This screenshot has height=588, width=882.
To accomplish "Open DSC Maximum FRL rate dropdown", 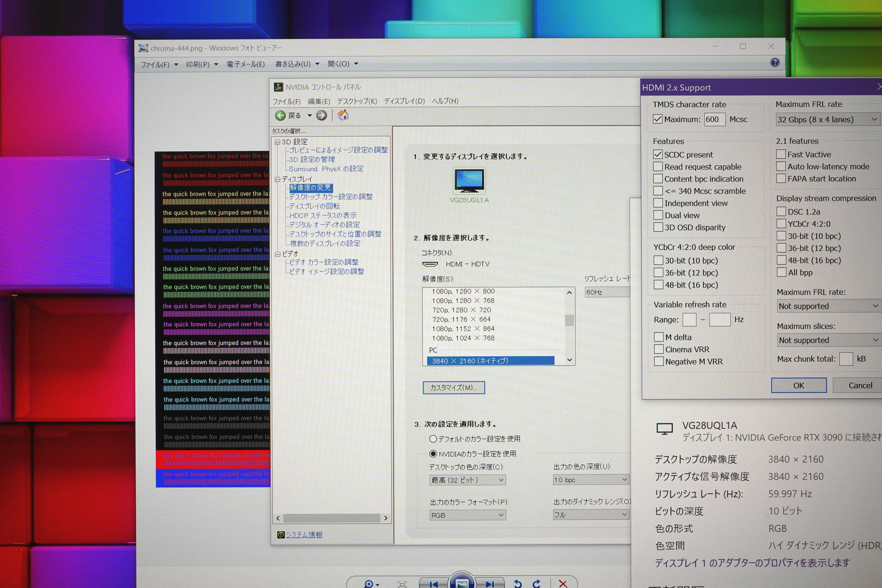I will tap(829, 306).
